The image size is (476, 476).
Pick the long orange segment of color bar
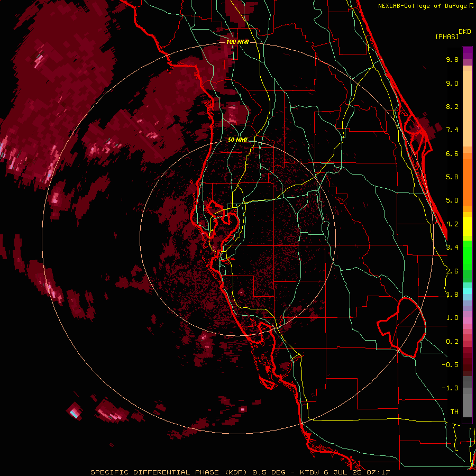pyautogui.click(x=467, y=183)
